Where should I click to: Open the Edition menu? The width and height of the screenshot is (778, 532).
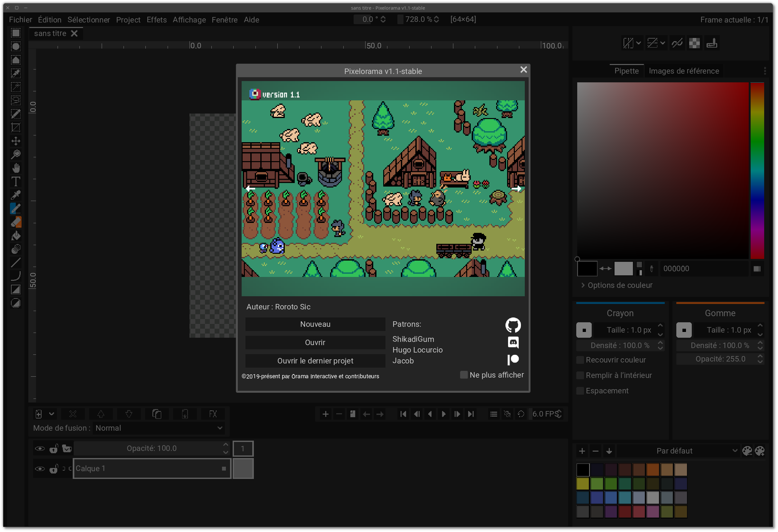[50, 20]
